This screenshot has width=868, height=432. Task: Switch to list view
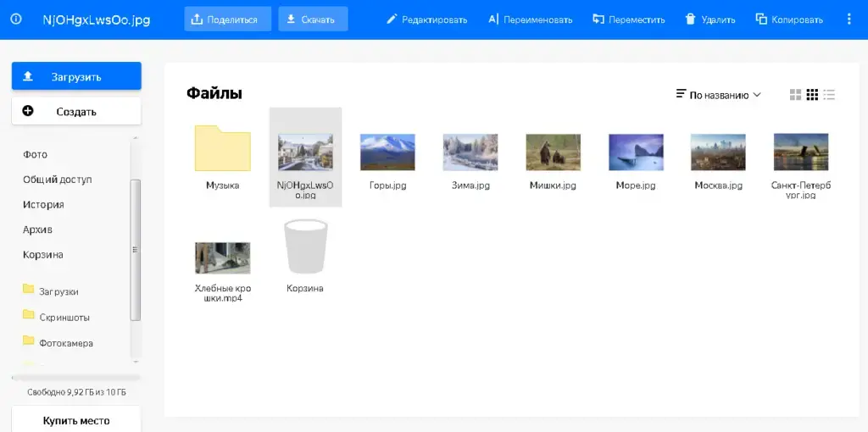tap(829, 95)
